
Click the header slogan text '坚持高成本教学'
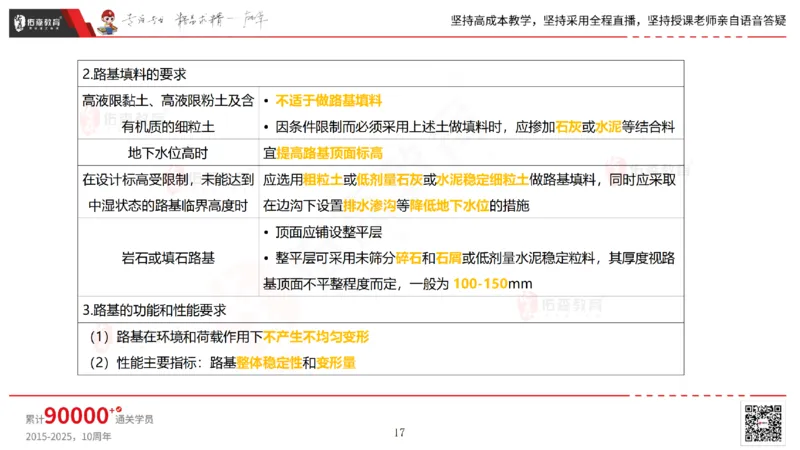(491, 20)
